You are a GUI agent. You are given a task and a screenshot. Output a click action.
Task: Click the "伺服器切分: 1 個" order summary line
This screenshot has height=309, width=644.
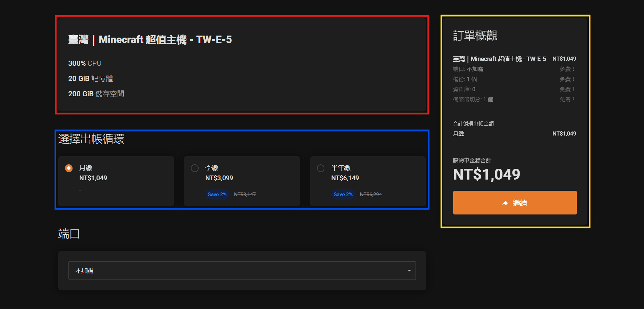(x=473, y=100)
